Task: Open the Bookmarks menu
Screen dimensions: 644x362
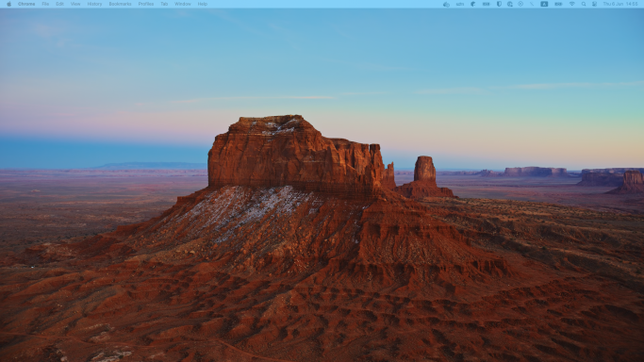Action: pyautogui.click(x=120, y=4)
